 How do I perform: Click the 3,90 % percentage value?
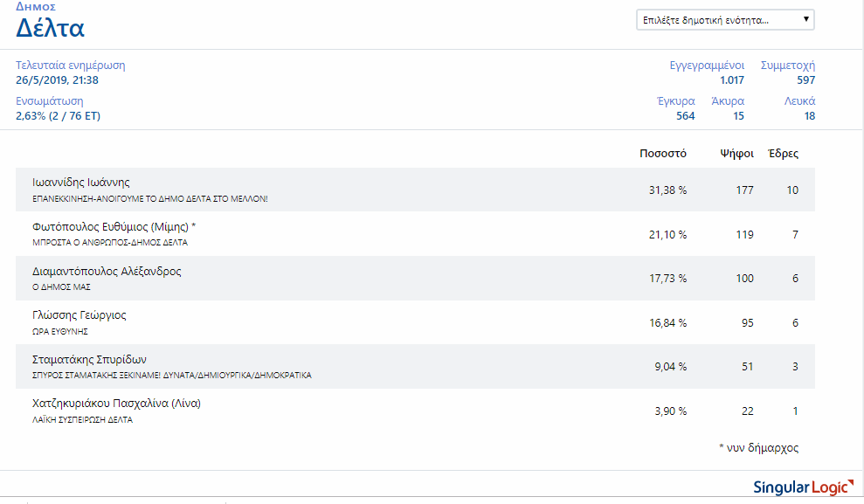coord(671,411)
